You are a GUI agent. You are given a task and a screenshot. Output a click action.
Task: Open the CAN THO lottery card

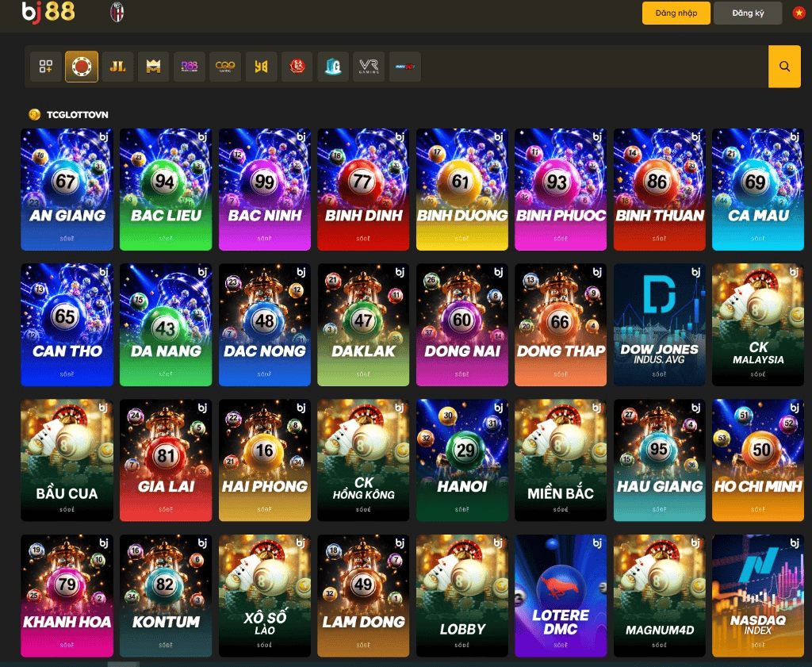[67, 324]
